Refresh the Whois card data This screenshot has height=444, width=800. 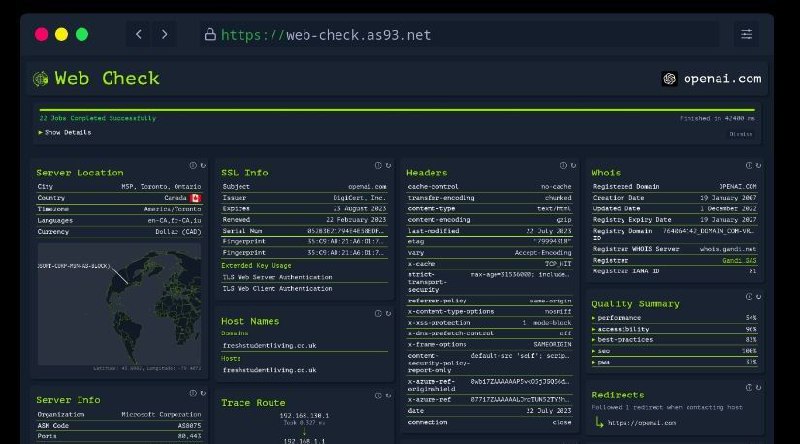[757, 165]
